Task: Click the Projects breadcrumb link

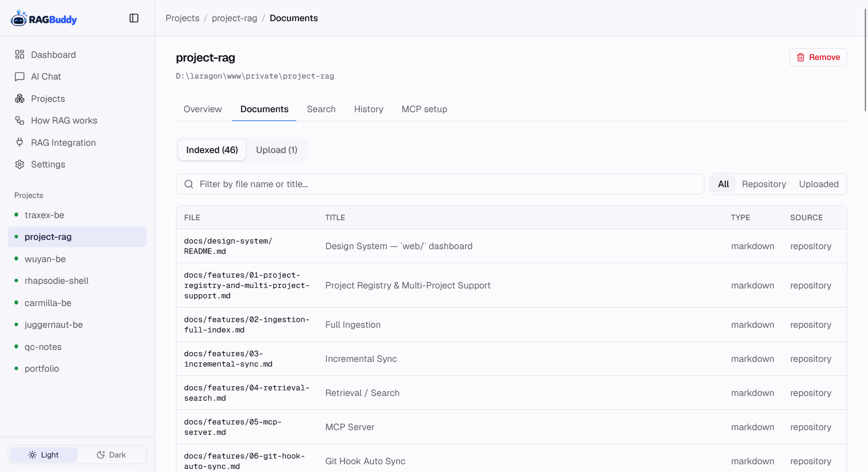Action: (x=182, y=18)
